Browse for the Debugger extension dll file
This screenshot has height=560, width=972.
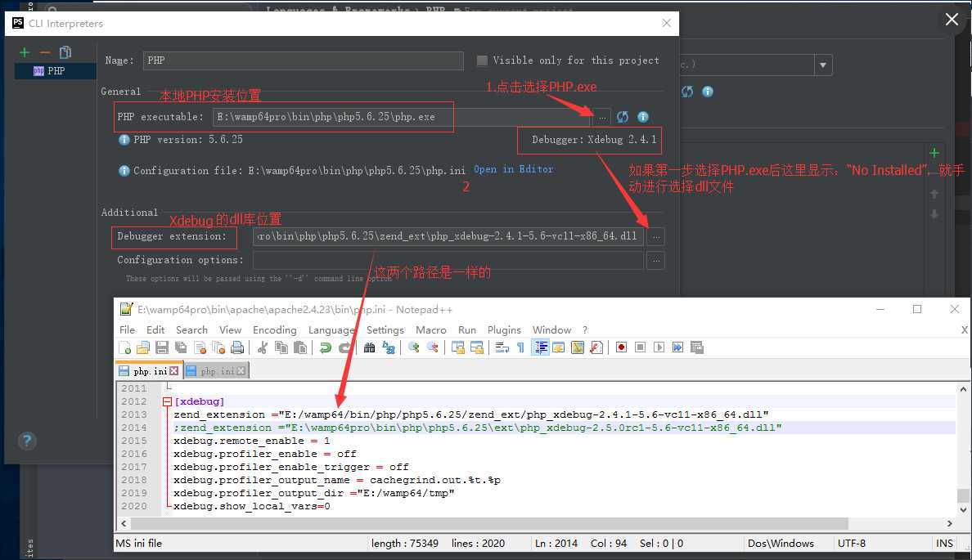[x=656, y=236]
